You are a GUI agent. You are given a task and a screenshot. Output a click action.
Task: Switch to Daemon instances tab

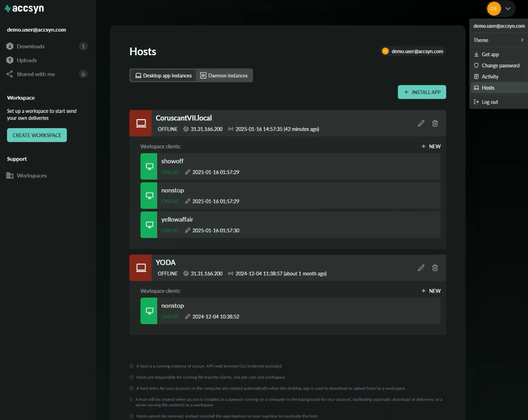(224, 76)
